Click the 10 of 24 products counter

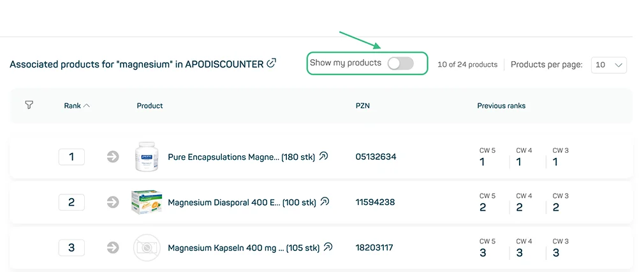tap(467, 65)
